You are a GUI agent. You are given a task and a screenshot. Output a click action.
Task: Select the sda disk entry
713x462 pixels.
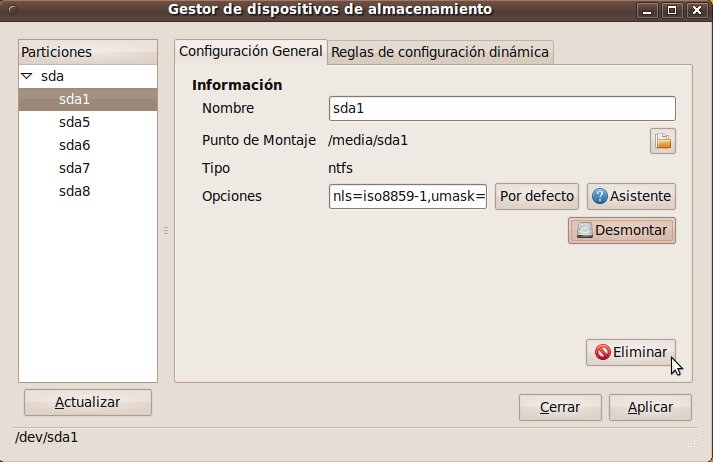pos(88,76)
